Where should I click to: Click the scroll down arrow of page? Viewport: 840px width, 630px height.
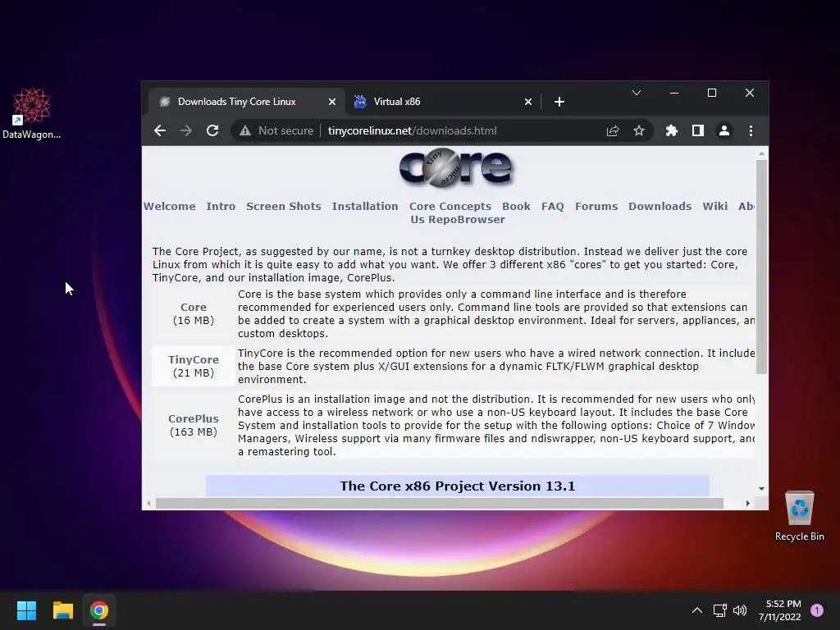(761, 489)
